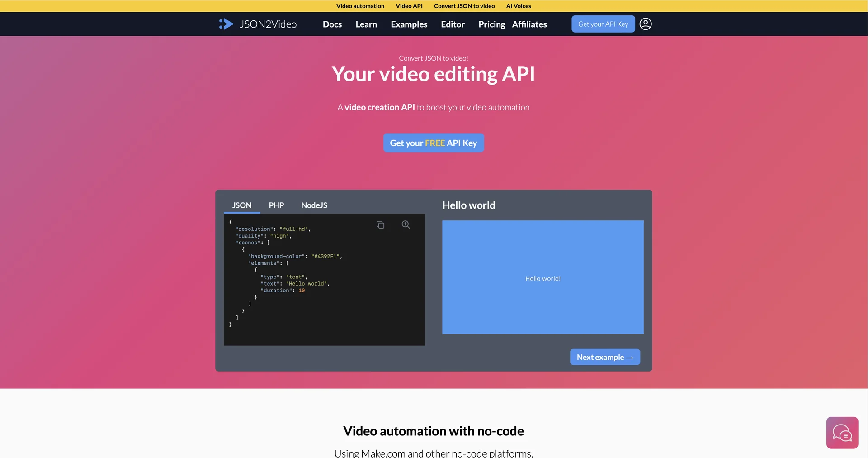Copy code with the copy icon
The image size is (868, 458).
pos(380,224)
